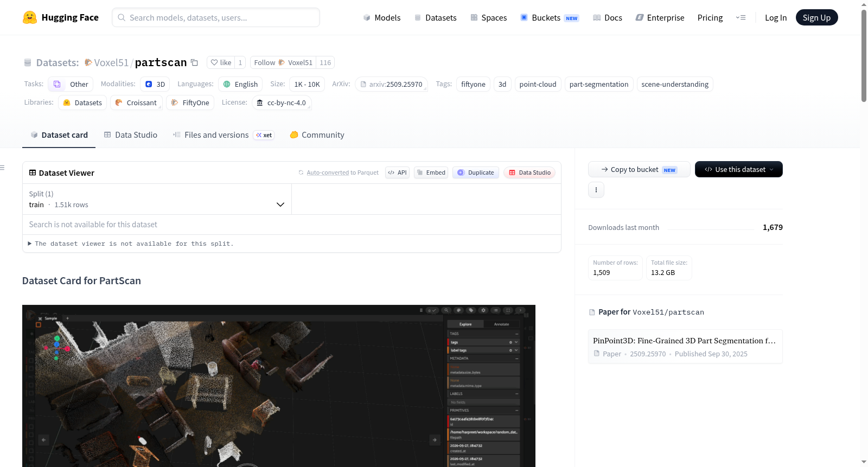868x467 pixels.
Task: Open the left sidebar hamburger icon
Action: (2, 168)
